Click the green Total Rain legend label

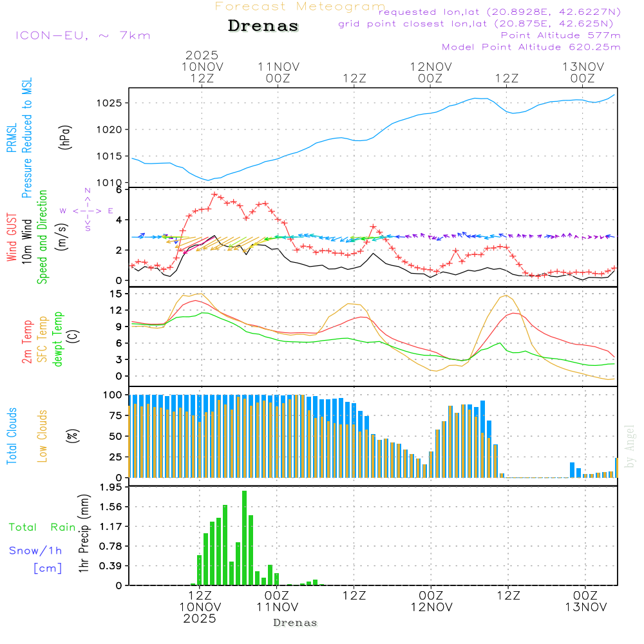click(x=42, y=527)
